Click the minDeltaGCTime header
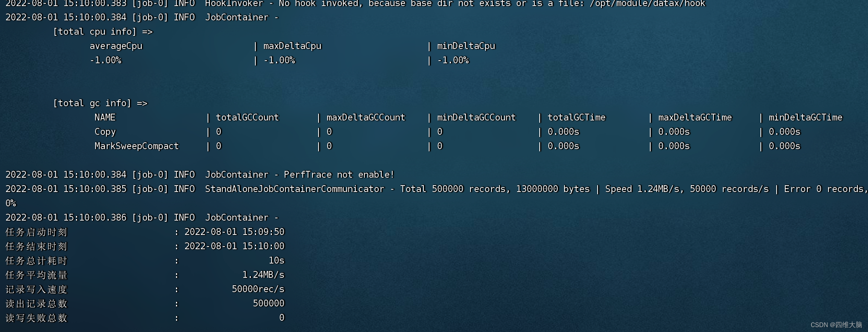 (x=806, y=117)
